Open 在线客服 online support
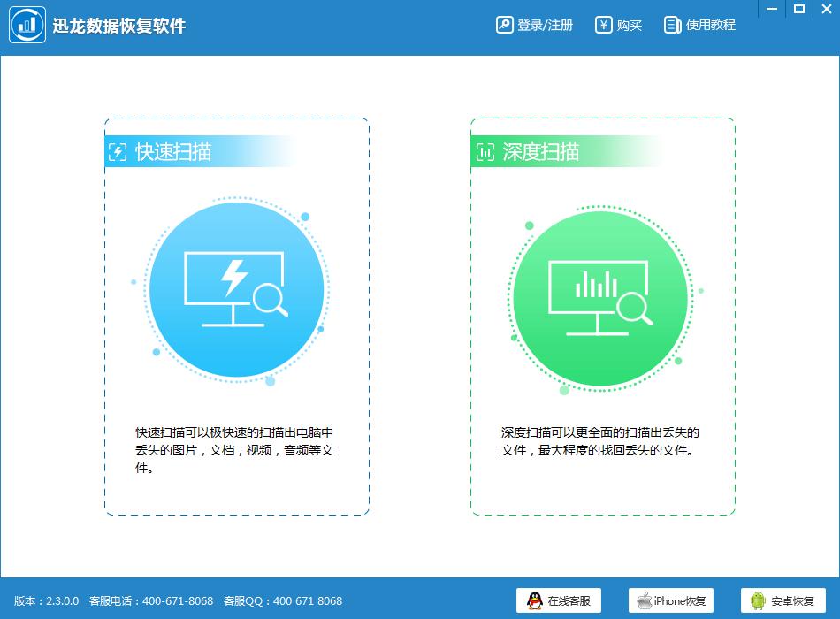Image resolution: width=840 pixels, height=619 pixels. 559,600
